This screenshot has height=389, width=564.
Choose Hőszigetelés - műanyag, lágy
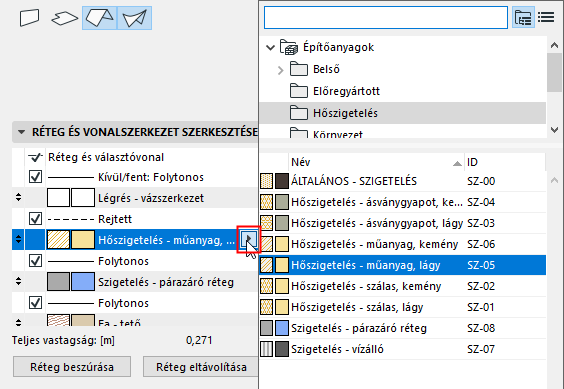(x=402, y=265)
